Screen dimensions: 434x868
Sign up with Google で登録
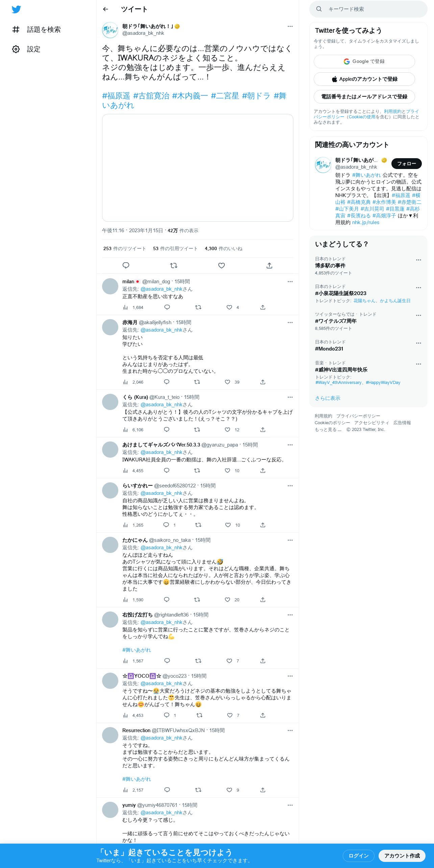point(364,62)
